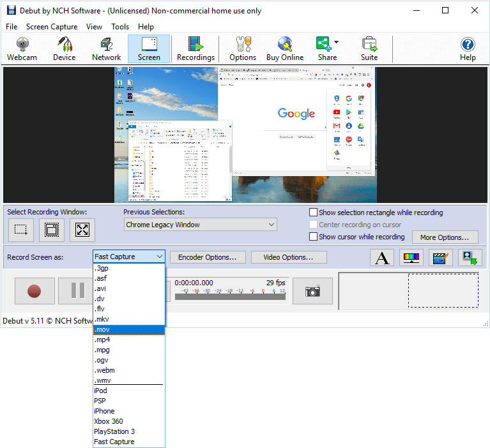Click Buy Online toolbar icon

coord(285,49)
